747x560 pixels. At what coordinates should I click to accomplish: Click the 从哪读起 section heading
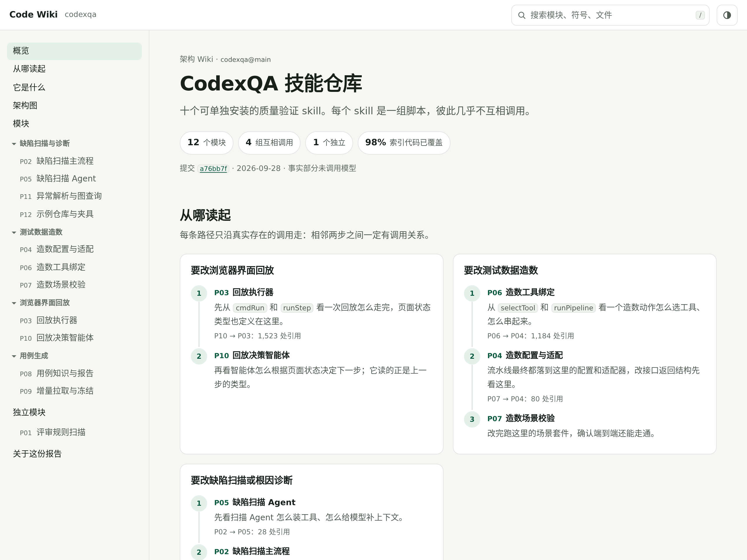205,215
